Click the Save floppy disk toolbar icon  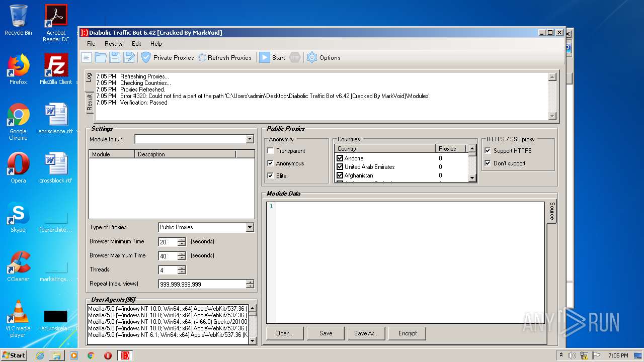click(115, 57)
